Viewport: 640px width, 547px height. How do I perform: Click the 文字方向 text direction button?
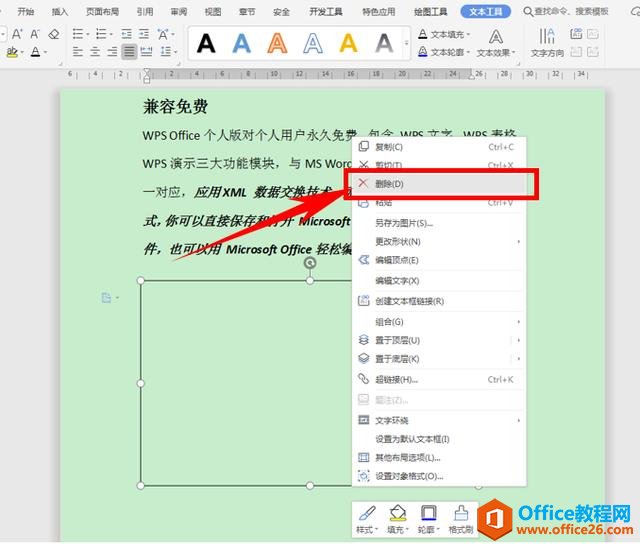click(x=547, y=43)
